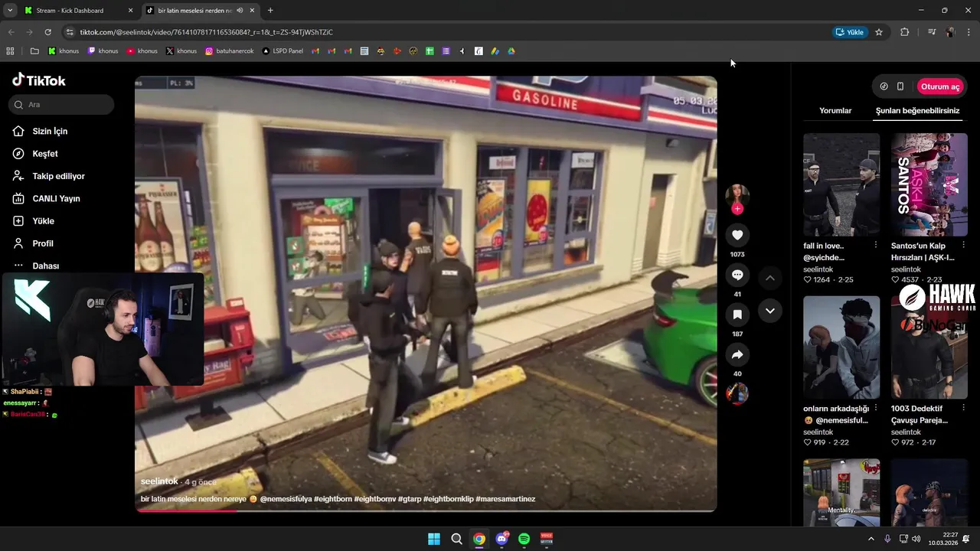Open the Chrome profile avatar

tap(950, 32)
